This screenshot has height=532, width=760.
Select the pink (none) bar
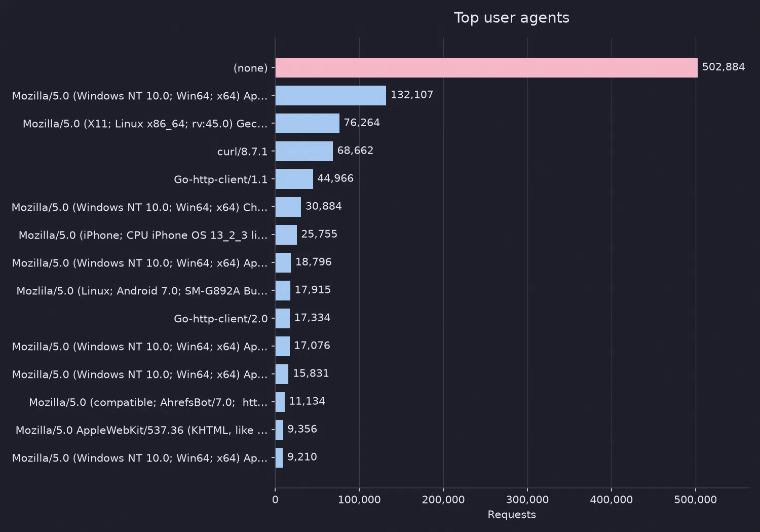click(x=486, y=67)
